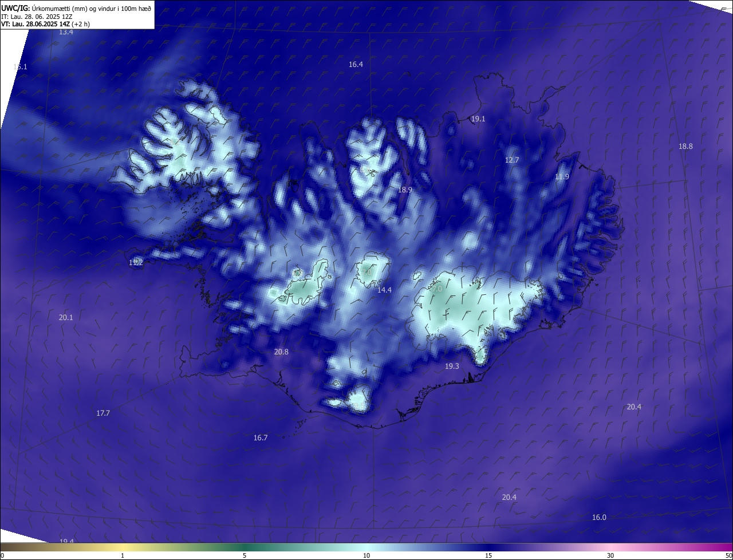Image resolution: width=733 pixels, height=560 pixels.
Task: Click the 18.9 value label
Action: click(x=405, y=190)
